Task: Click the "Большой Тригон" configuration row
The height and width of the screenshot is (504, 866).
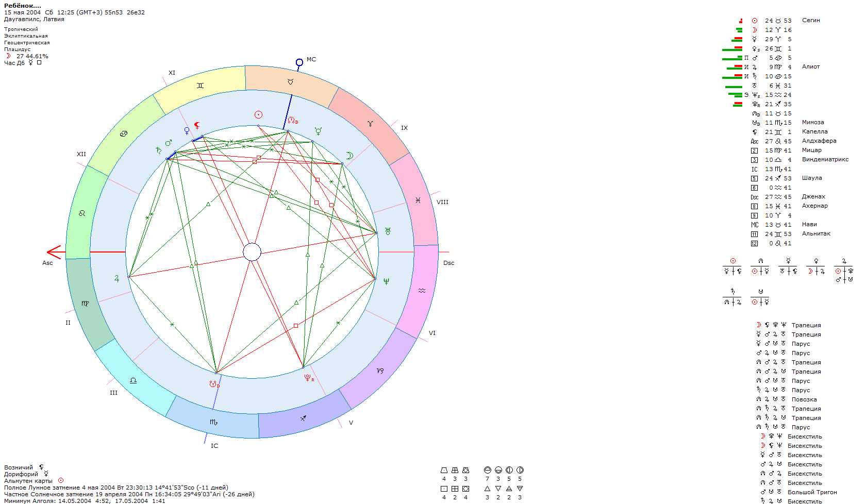Action: point(798,492)
